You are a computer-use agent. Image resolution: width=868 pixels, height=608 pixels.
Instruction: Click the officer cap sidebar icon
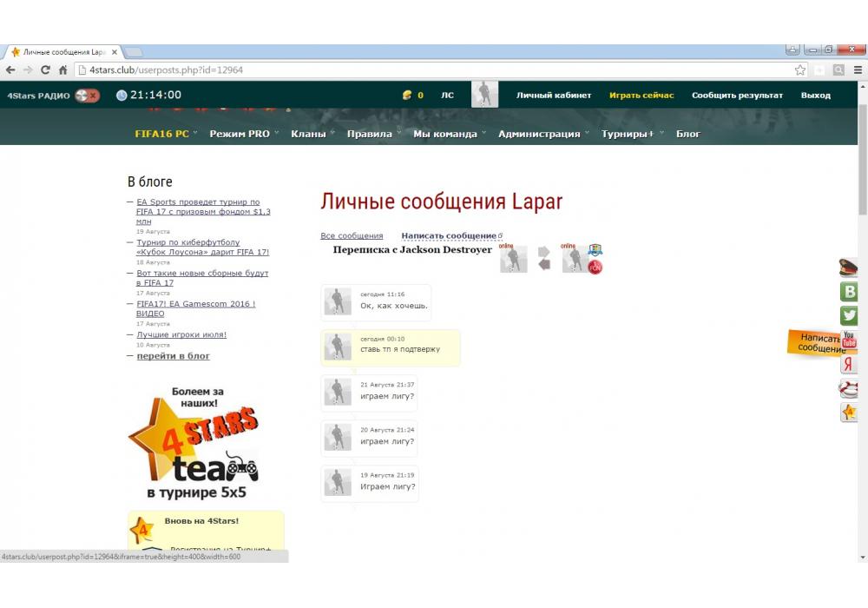coord(849,268)
